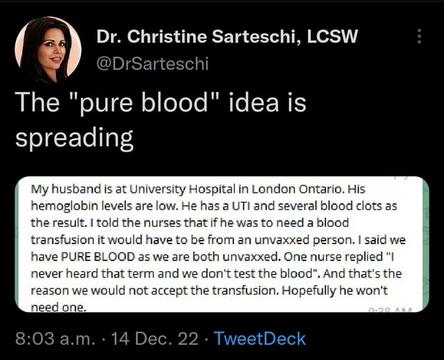This screenshot has height=360, width=444.
Task: Click "need one." at the message bottom
Action: 59,308
